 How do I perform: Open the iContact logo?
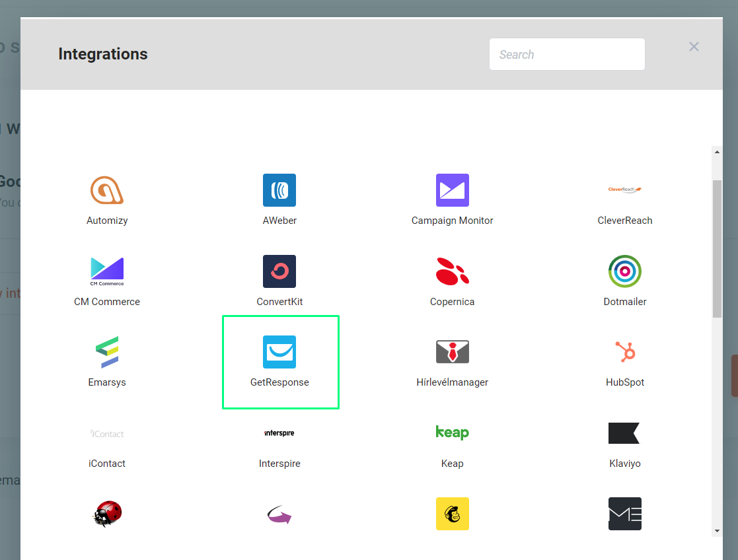click(107, 433)
